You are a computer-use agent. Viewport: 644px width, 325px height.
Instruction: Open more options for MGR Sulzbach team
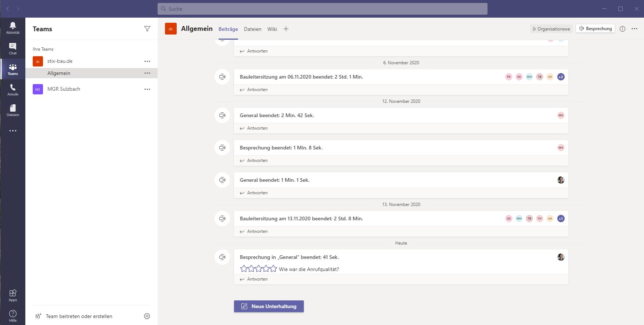pyautogui.click(x=147, y=89)
